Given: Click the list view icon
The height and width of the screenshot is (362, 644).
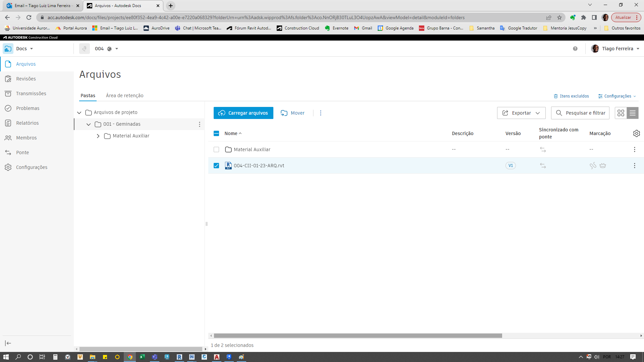Looking at the screenshot, I should click(x=633, y=113).
